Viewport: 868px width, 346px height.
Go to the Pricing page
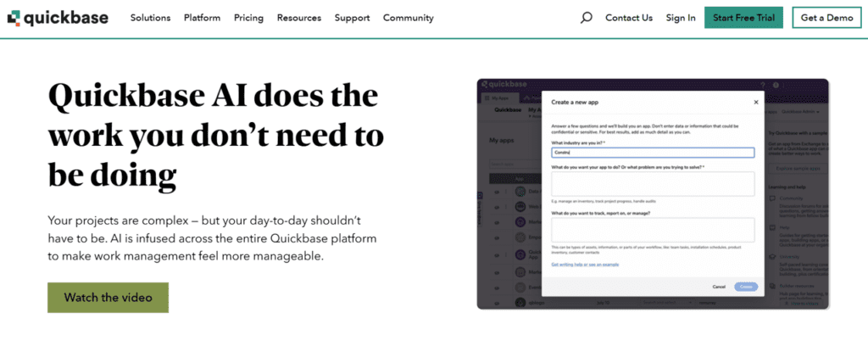tap(248, 18)
